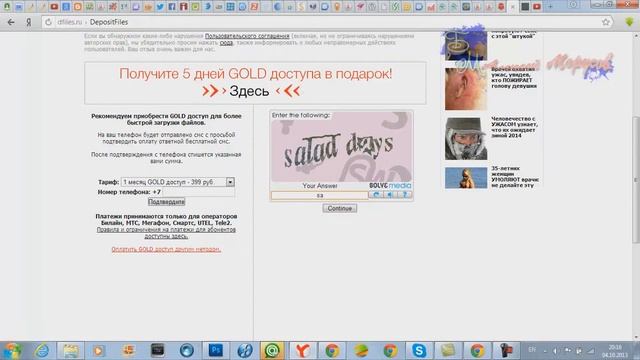Open the captcha help question icon

pos(404,195)
